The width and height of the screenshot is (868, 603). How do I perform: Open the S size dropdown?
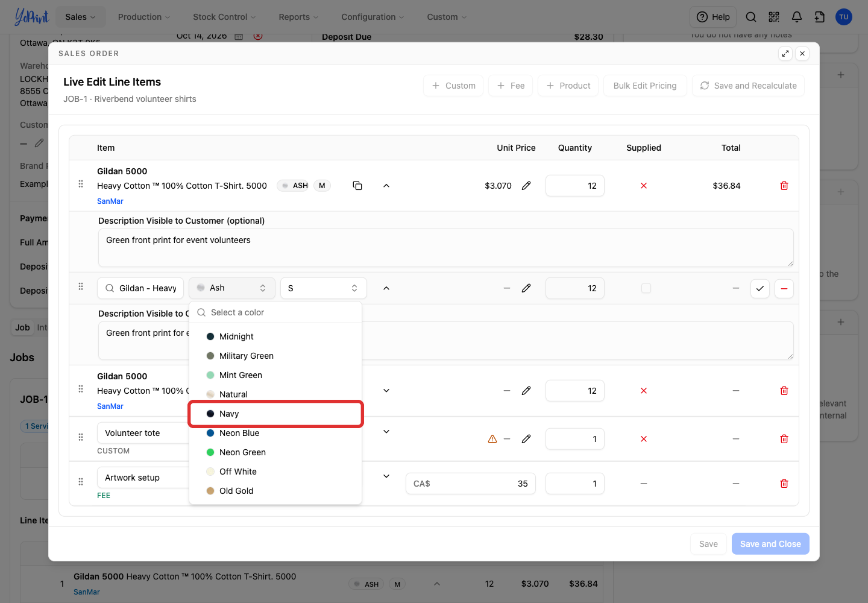click(x=324, y=288)
